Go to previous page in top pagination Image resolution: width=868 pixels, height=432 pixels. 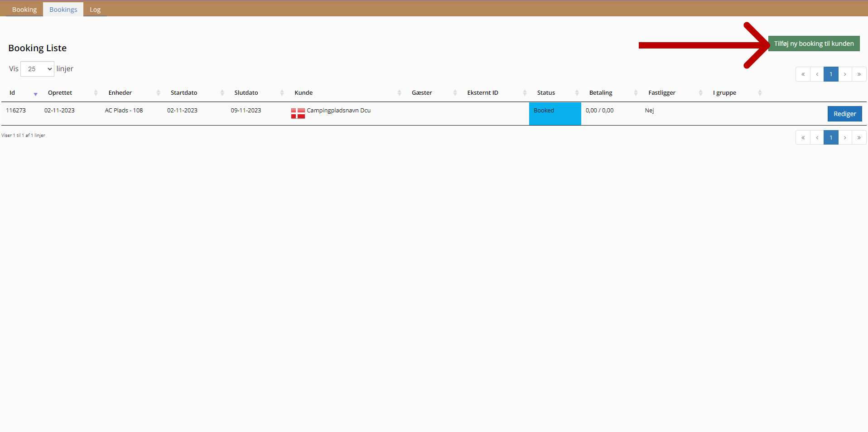point(817,74)
